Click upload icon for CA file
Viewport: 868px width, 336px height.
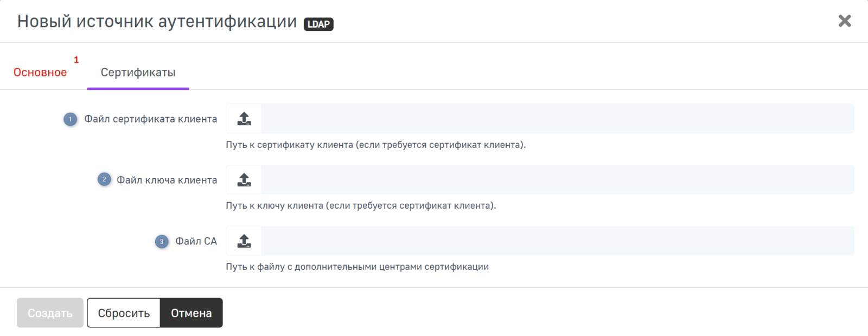point(244,241)
